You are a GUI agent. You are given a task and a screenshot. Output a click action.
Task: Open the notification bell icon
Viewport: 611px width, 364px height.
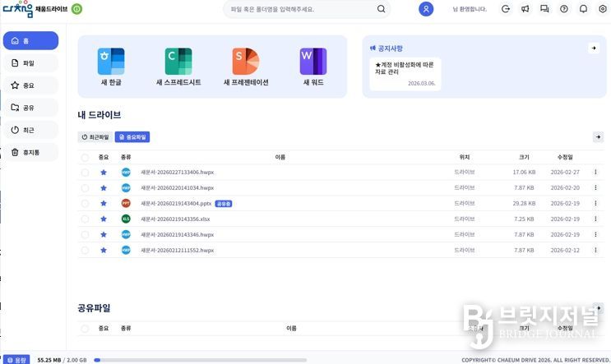click(583, 9)
